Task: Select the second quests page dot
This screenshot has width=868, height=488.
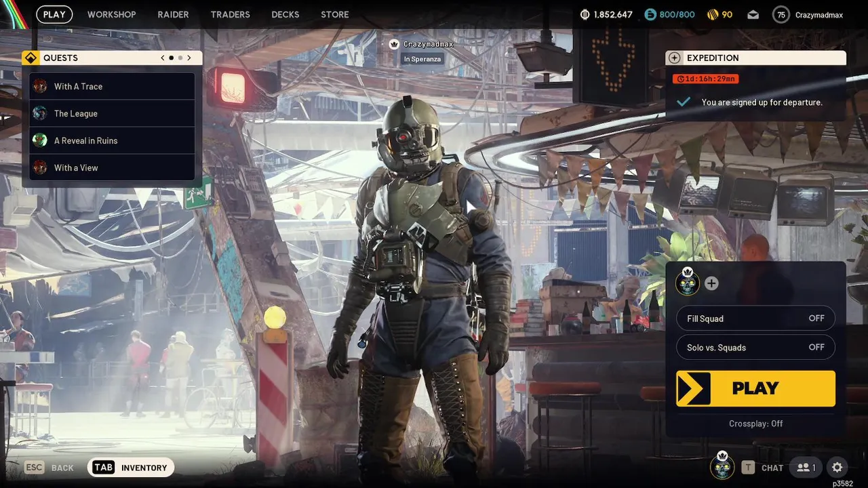Action: click(x=180, y=58)
